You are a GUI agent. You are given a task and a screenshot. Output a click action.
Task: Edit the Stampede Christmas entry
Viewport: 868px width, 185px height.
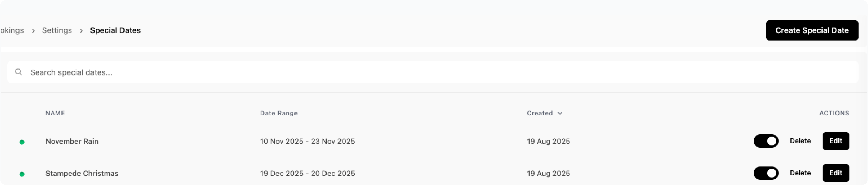pos(835,173)
